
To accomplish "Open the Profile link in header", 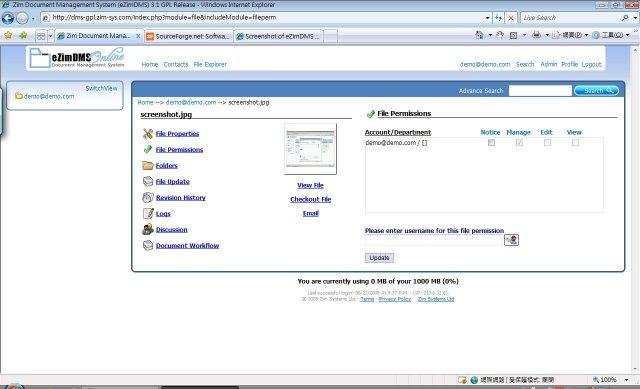I will click(x=569, y=64).
